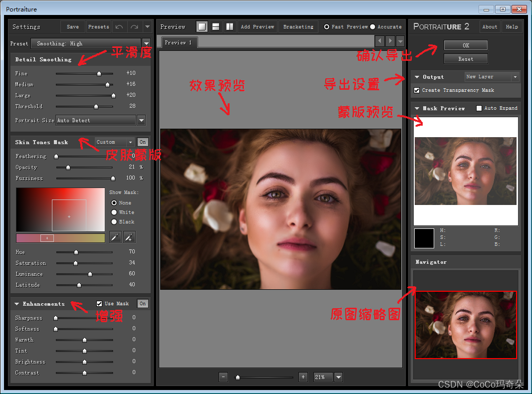The width and height of the screenshot is (532, 394).
Task: Open the Presets menu
Action: (99, 27)
